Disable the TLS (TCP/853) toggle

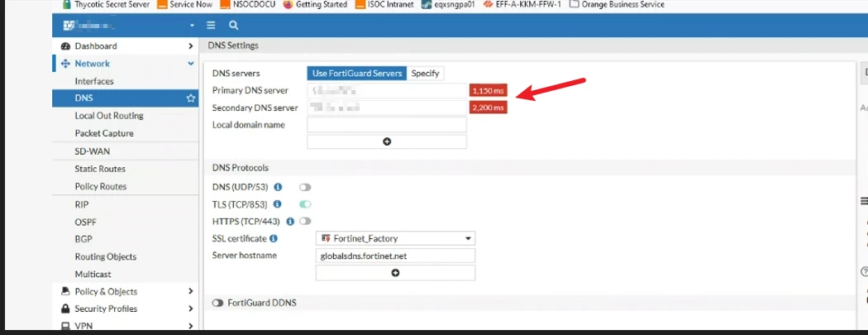click(x=305, y=204)
